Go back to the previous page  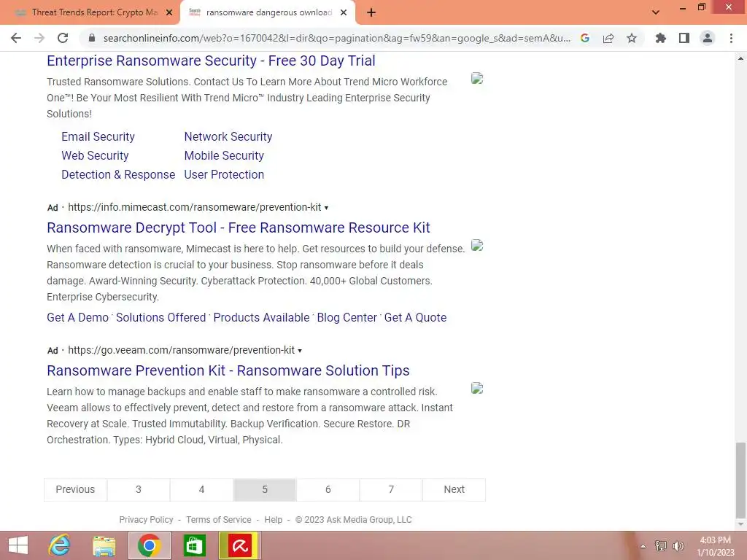coord(16,38)
